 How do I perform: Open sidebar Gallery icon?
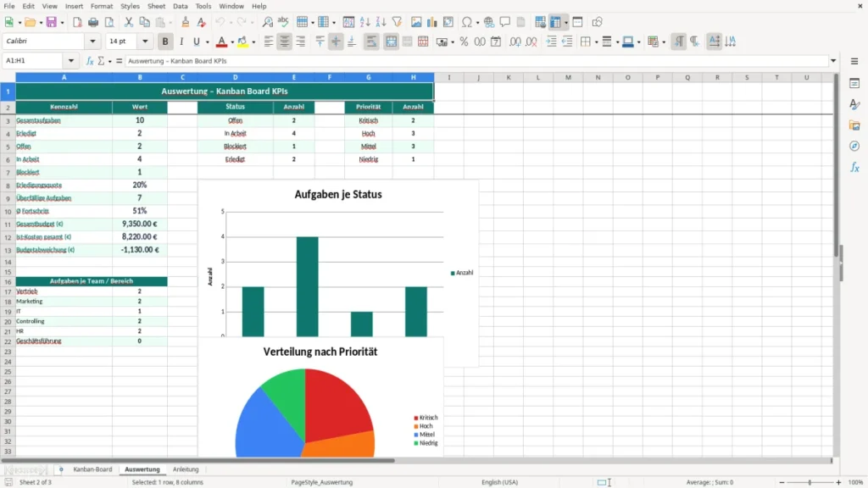(854, 125)
